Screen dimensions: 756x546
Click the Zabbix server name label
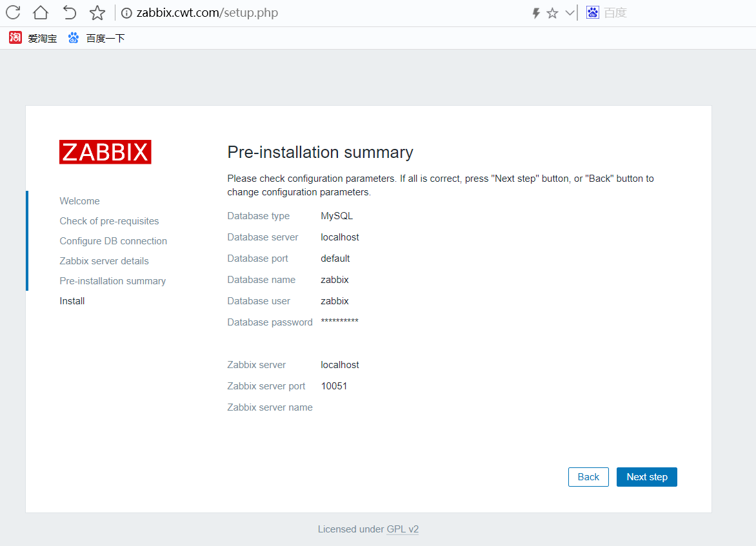(270, 407)
